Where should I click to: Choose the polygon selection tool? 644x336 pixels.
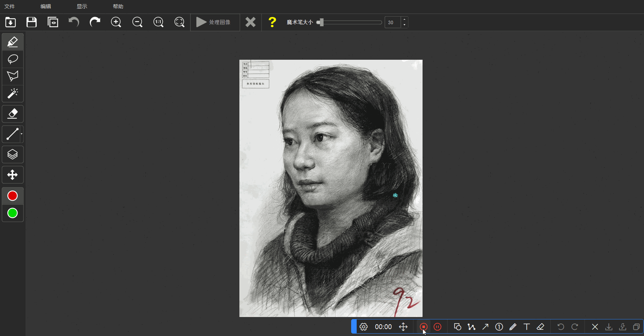click(13, 76)
